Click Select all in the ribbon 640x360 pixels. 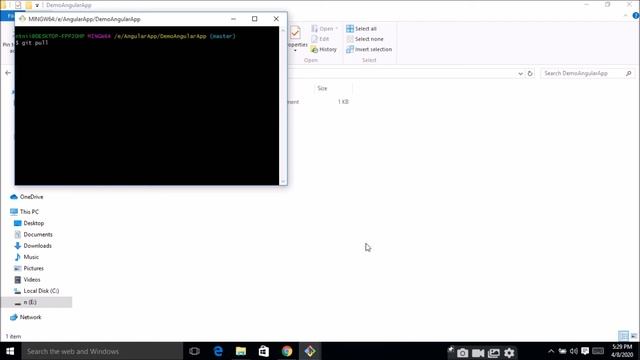click(x=361, y=29)
